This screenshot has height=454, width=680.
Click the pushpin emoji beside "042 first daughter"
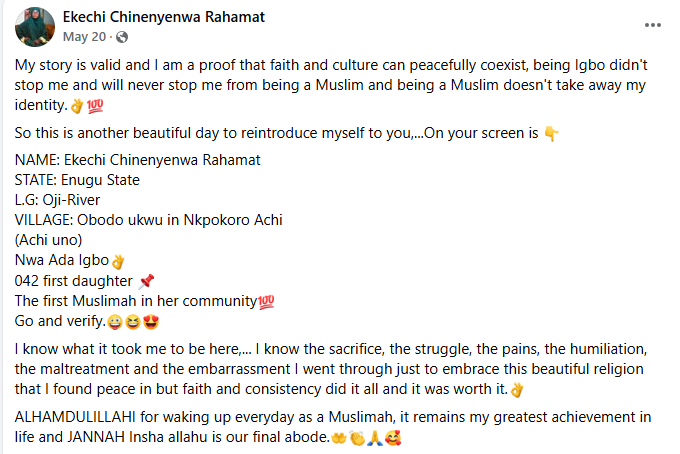pos(146,281)
